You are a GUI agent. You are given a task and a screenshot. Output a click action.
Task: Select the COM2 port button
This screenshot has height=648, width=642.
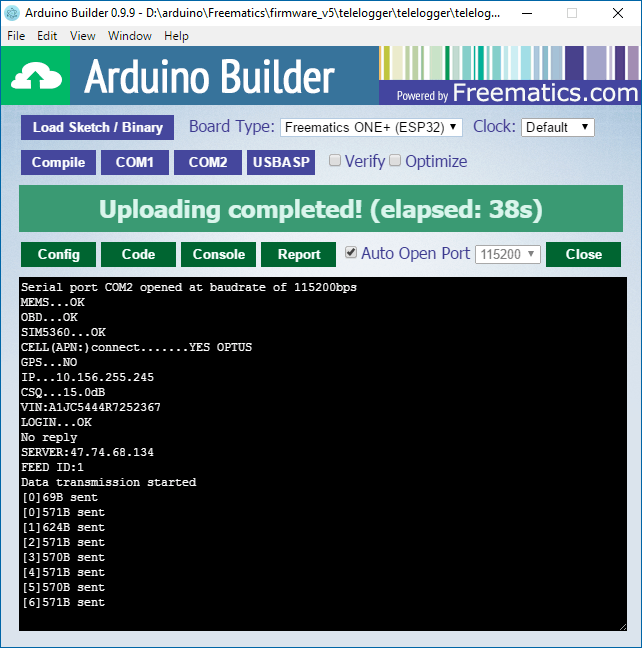tap(208, 162)
